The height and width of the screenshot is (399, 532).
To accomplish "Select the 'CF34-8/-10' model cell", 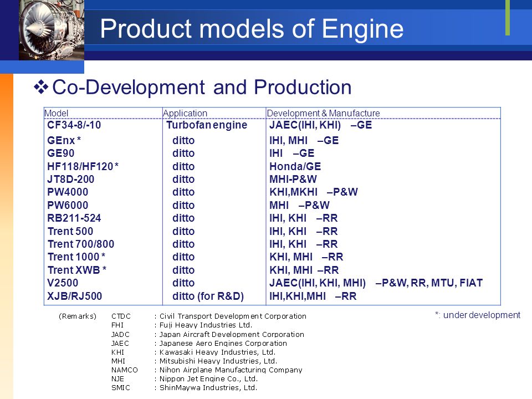I will pos(74,125).
